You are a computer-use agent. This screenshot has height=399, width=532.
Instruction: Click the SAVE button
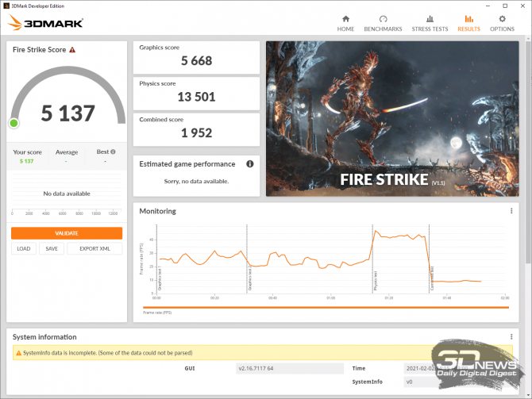click(52, 248)
